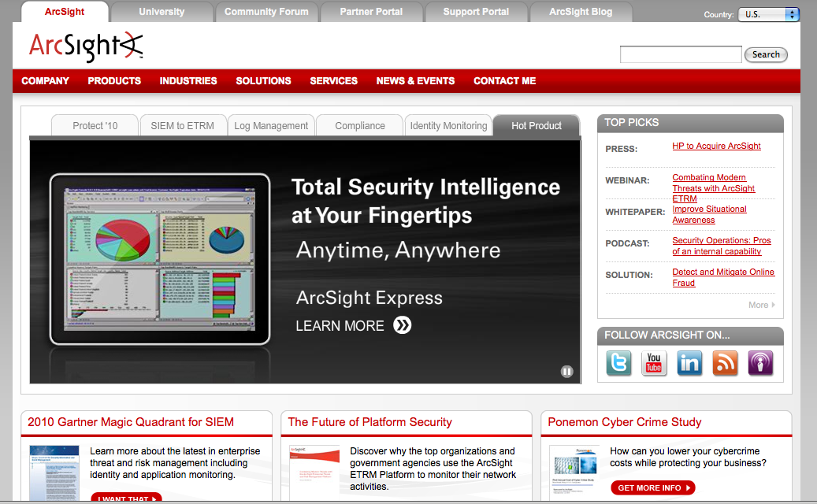Click the Search button
Viewport: 817px width, 504px height.
[766, 54]
